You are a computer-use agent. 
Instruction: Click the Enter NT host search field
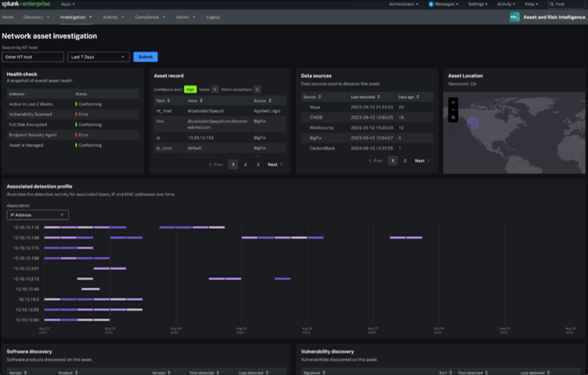tap(32, 57)
